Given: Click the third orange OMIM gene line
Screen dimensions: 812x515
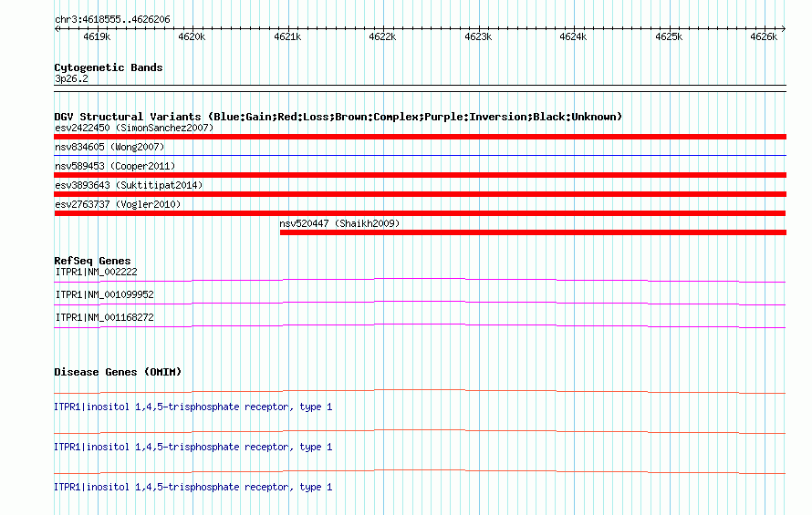Looking at the screenshot, I should pos(420,471).
